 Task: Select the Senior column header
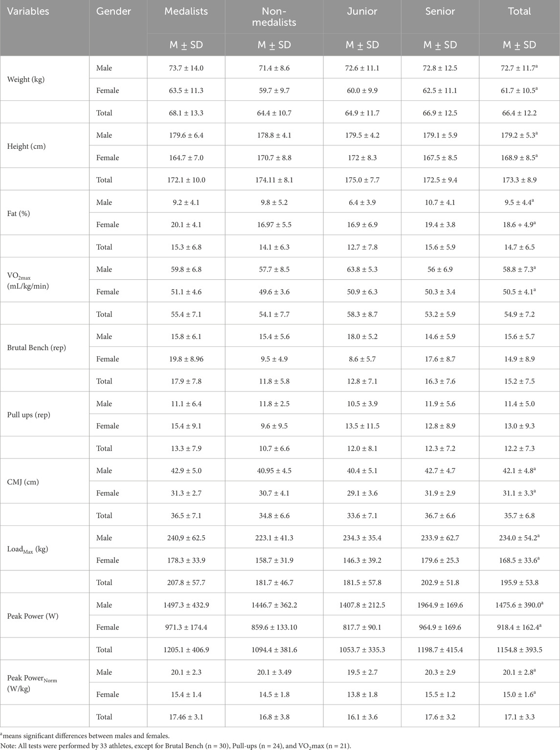point(440,11)
